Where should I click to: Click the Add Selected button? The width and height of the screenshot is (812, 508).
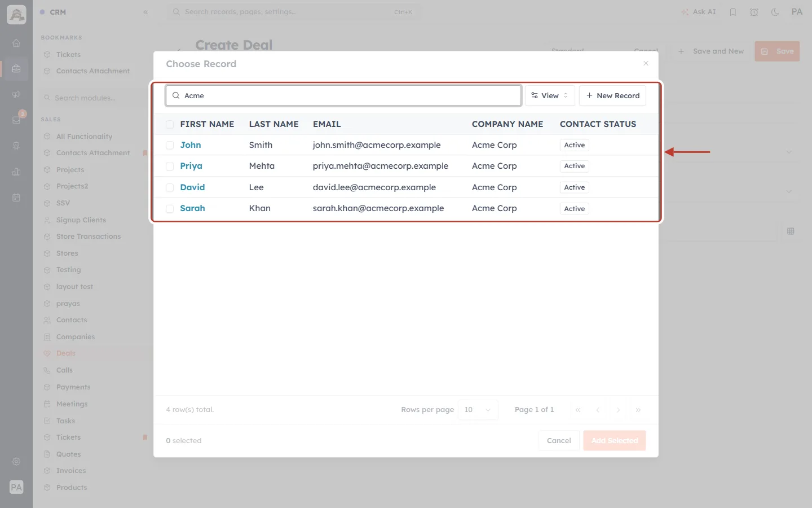coord(615,441)
